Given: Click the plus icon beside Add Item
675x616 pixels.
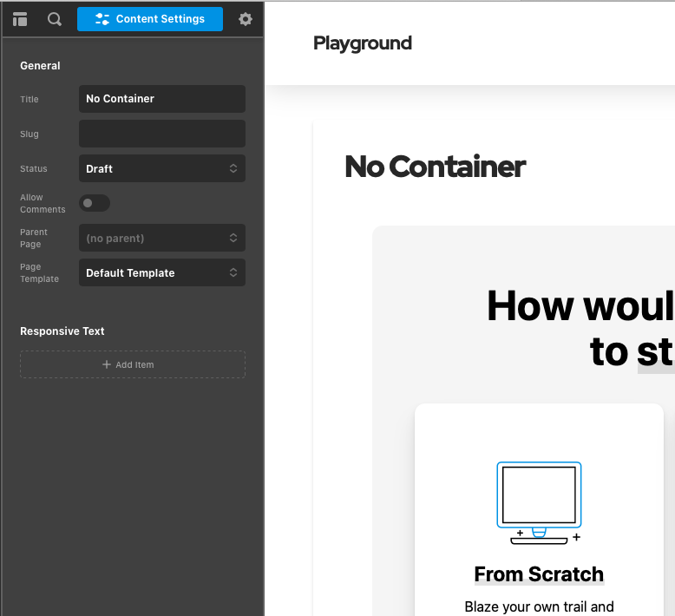Looking at the screenshot, I should [107, 364].
